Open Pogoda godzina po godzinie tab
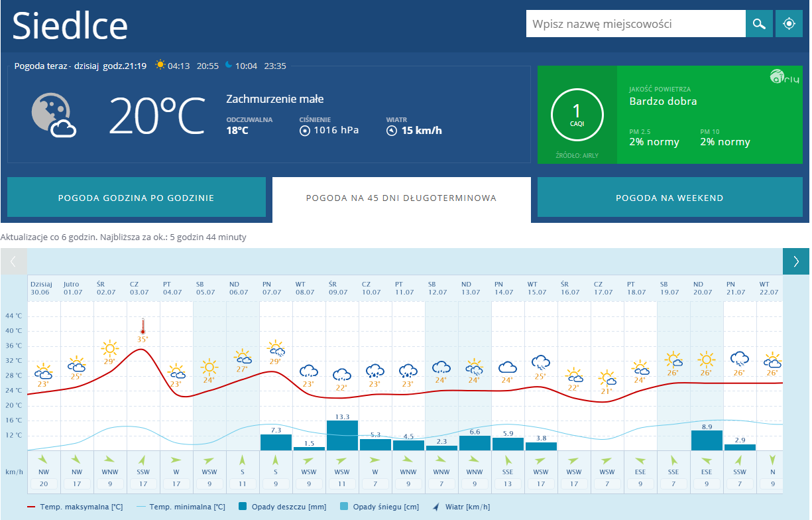 click(x=137, y=198)
